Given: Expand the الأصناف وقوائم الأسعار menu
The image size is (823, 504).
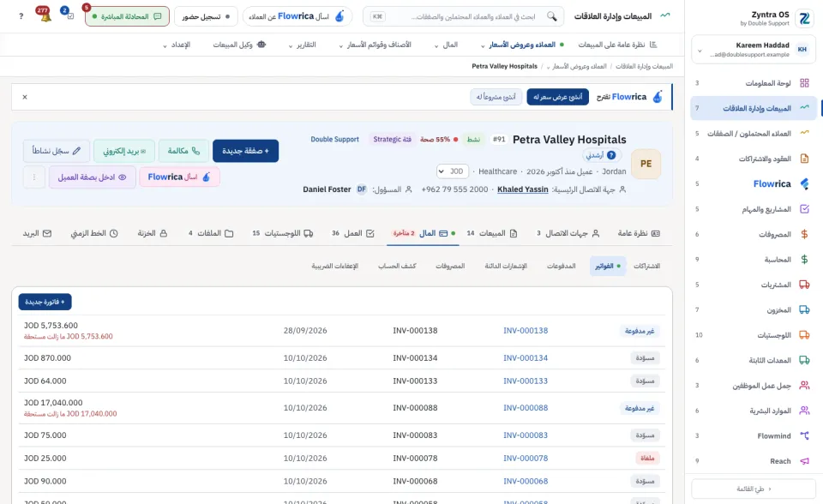Looking at the screenshot, I should [x=375, y=45].
